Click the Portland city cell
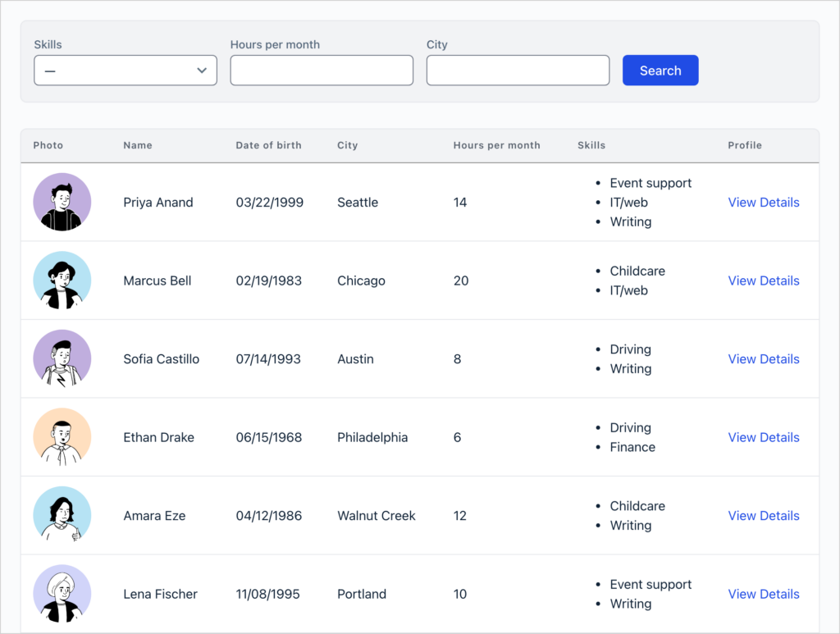Screen dimensions: 840x634 [x=362, y=594]
